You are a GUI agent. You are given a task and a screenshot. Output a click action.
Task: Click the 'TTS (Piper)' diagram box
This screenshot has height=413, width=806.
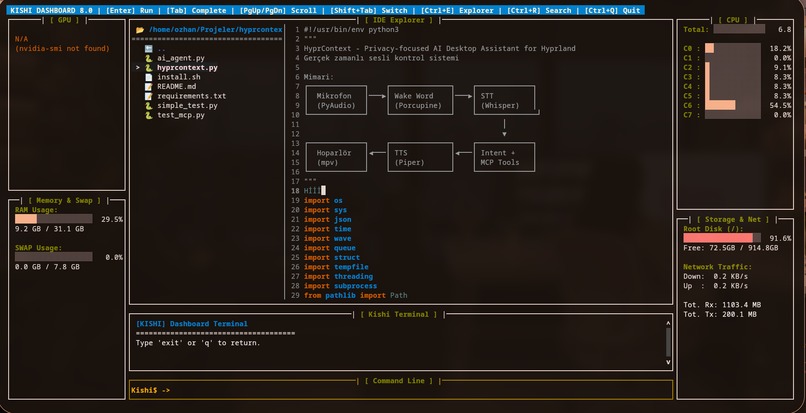point(420,157)
